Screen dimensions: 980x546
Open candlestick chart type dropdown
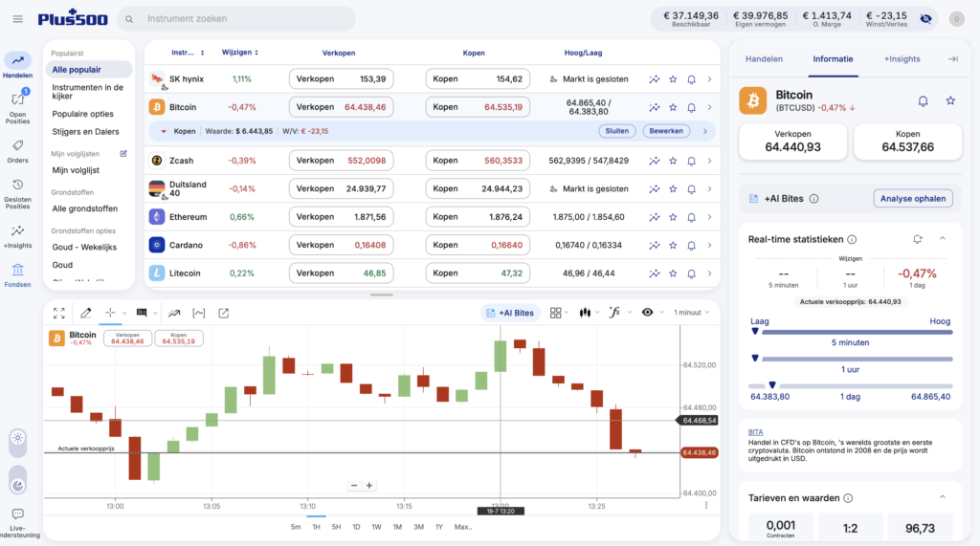(x=589, y=313)
